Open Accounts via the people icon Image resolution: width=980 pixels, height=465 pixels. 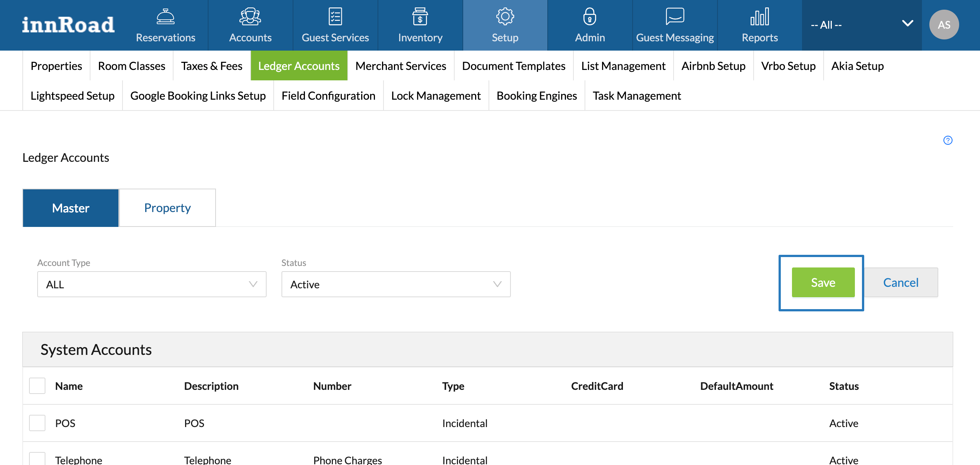(x=250, y=17)
